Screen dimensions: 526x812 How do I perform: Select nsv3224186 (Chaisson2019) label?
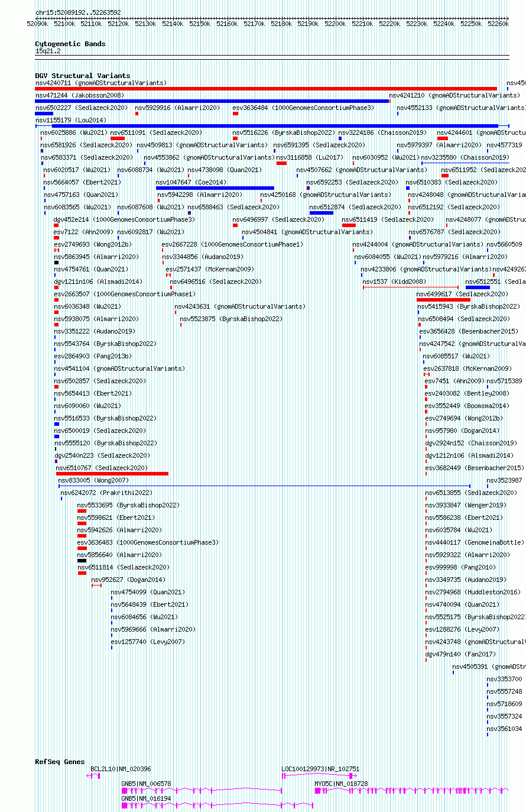tap(382, 132)
